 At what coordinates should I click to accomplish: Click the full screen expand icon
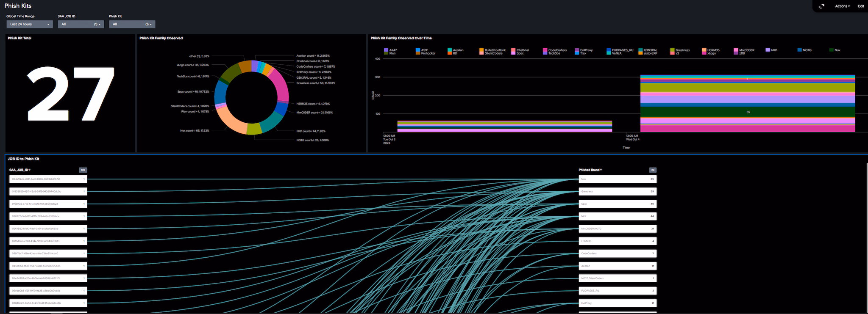coord(821,6)
